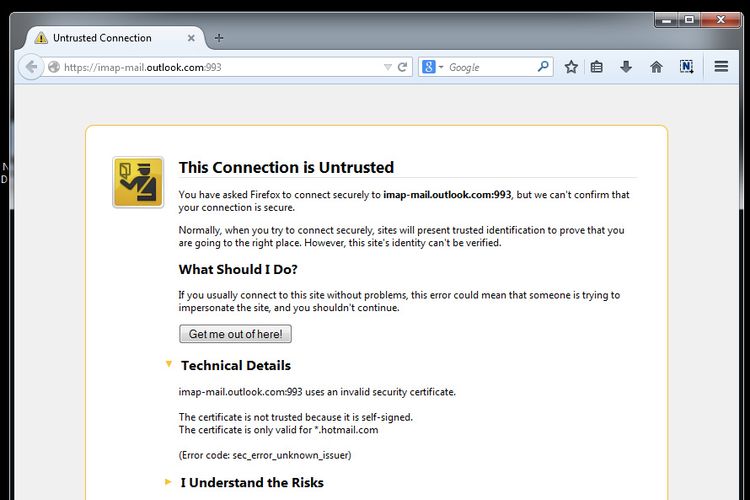750x500 pixels.
Task: Open the bookmarks list icon
Action: (x=597, y=67)
